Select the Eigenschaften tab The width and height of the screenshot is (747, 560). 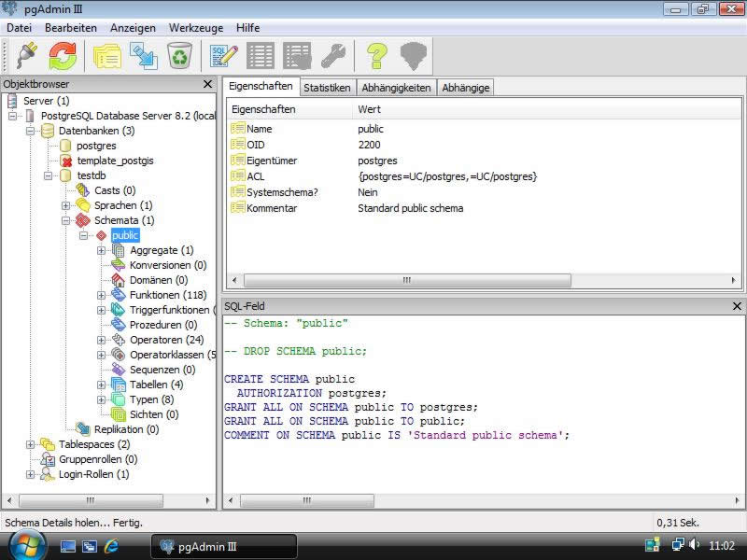[261, 86]
